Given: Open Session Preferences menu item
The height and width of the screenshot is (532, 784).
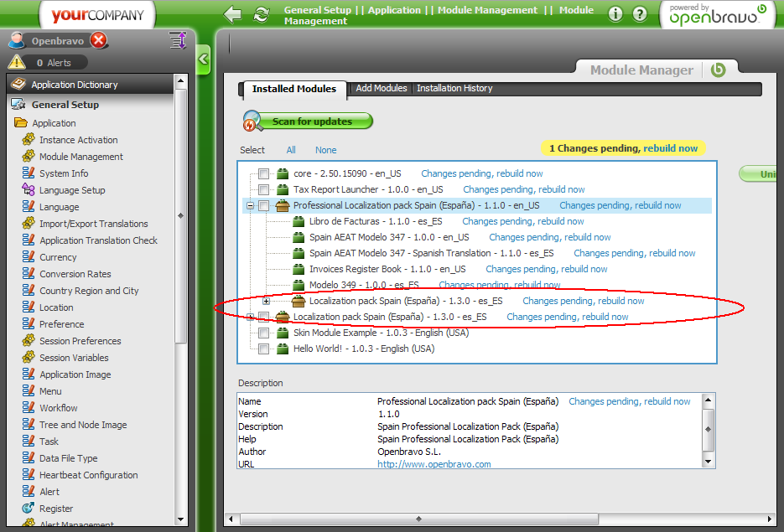Looking at the screenshot, I should tap(80, 341).
